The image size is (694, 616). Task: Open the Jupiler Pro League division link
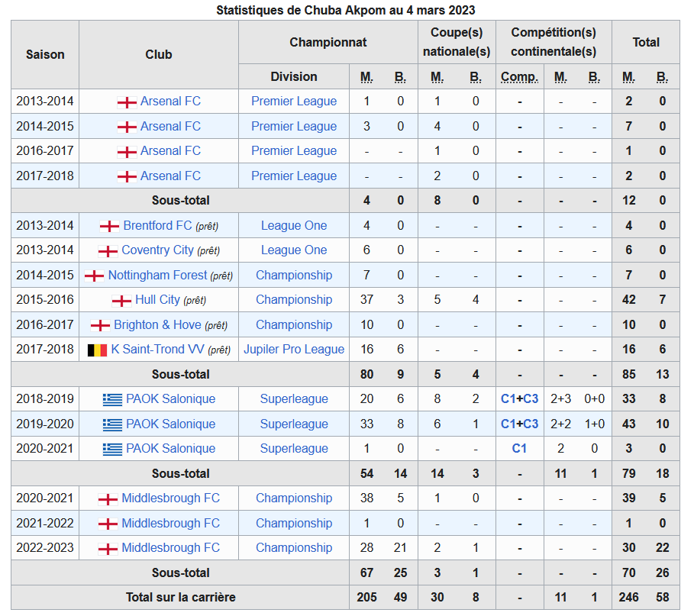pyautogui.click(x=294, y=349)
